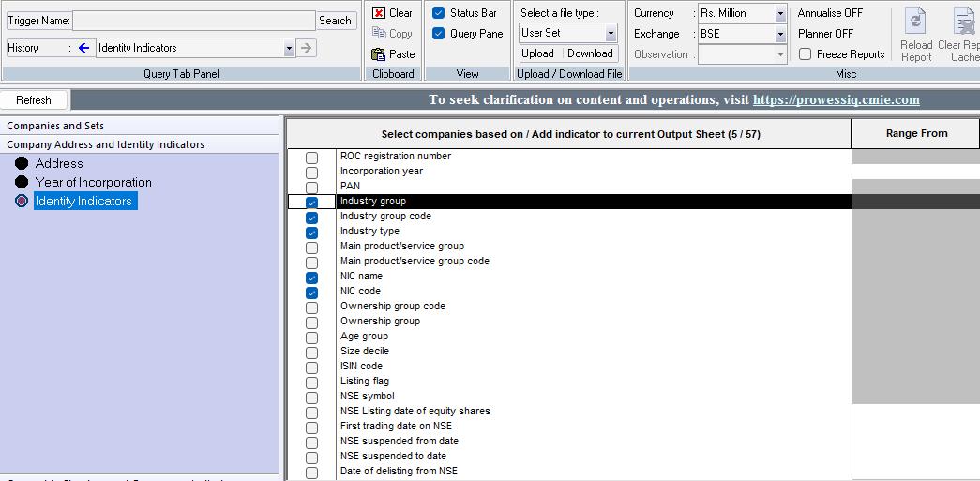Click the Paste clipboard icon
This screenshot has width=980, height=481.
pos(379,54)
